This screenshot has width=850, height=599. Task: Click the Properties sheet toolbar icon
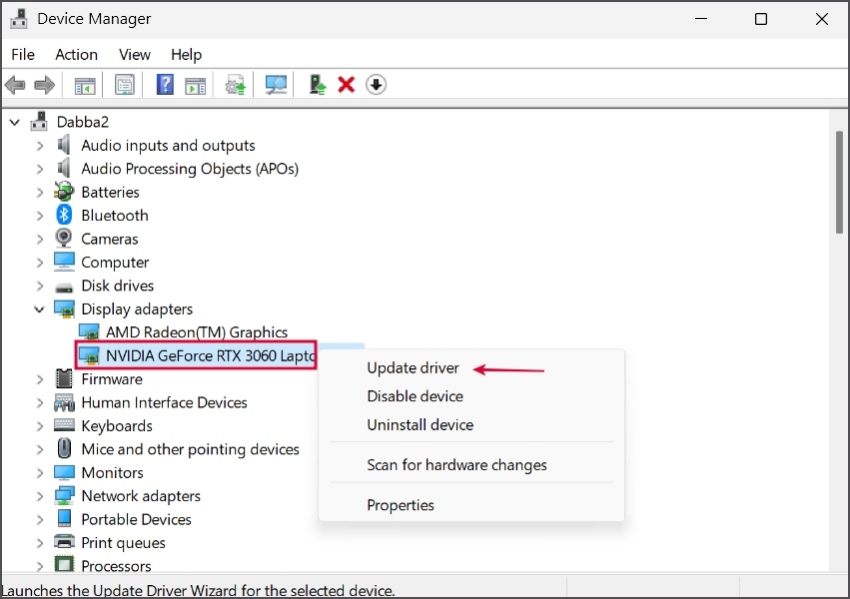pos(125,85)
